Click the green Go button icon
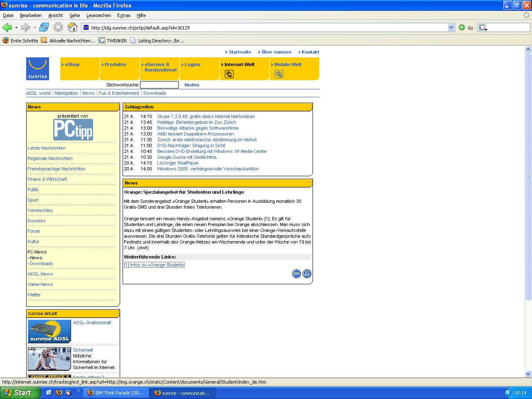The image size is (532, 399). click(x=462, y=27)
